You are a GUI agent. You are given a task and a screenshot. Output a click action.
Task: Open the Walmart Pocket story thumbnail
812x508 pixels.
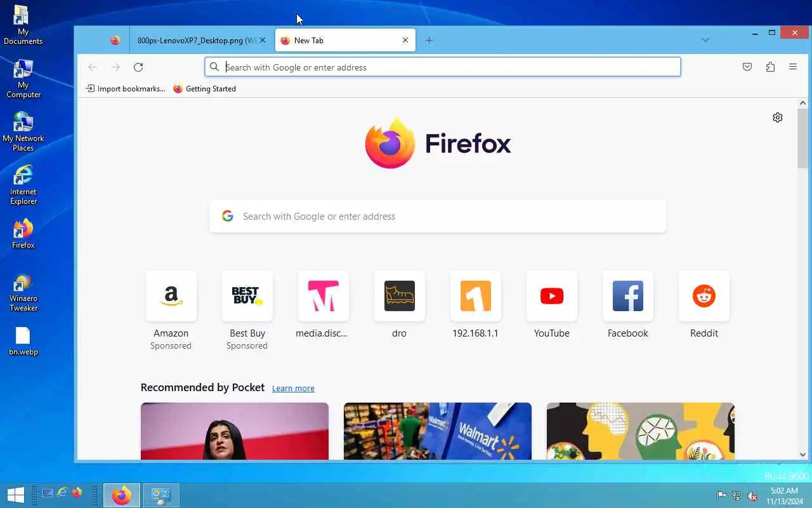[438, 431]
